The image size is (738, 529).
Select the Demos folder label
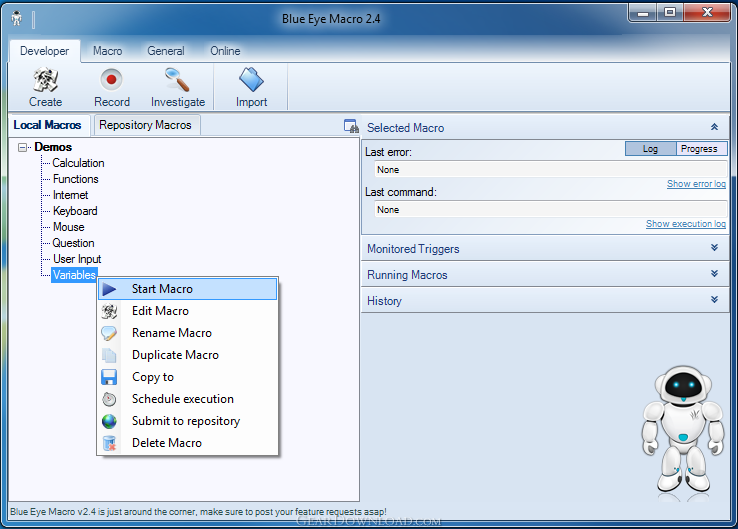point(53,147)
